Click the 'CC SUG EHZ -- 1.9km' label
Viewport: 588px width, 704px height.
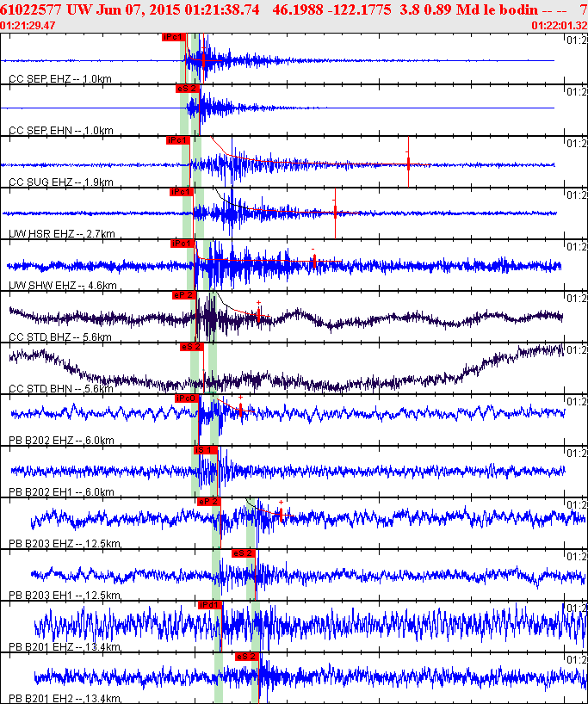click(61, 182)
